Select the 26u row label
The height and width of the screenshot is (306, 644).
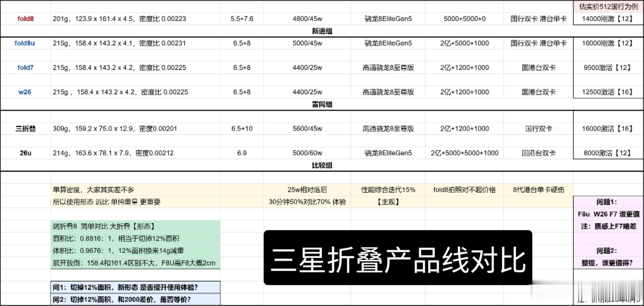[26, 153]
